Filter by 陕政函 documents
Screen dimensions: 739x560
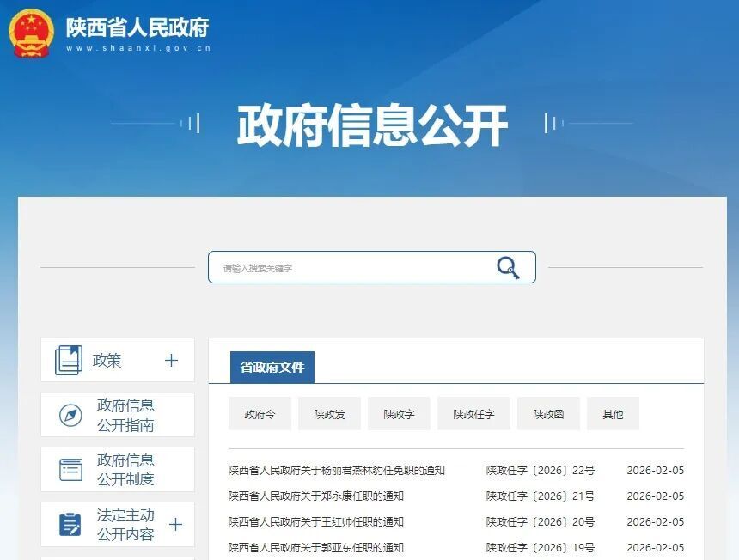[x=547, y=414]
